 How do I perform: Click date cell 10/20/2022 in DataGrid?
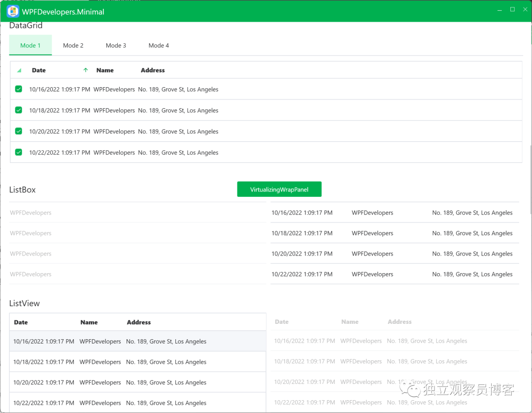coord(60,131)
